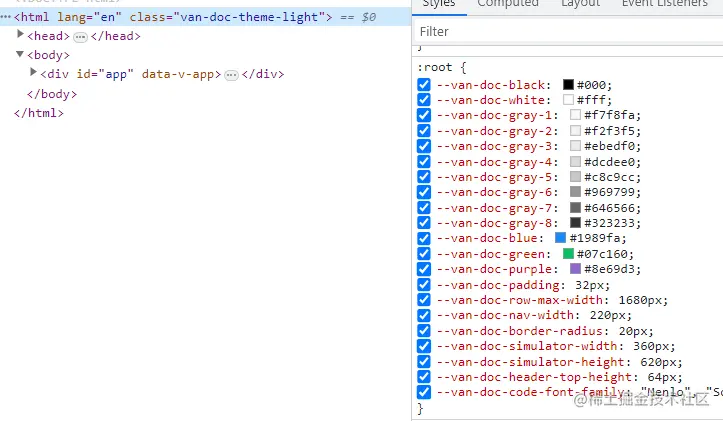Open the blue #1989fa color swatch
The image size is (723, 421).
pyautogui.click(x=560, y=238)
